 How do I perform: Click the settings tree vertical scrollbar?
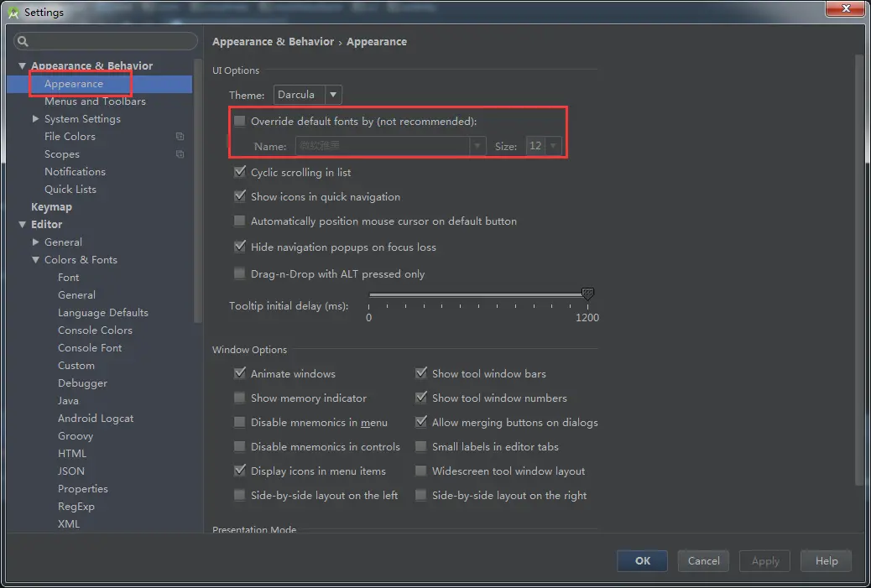(198, 191)
